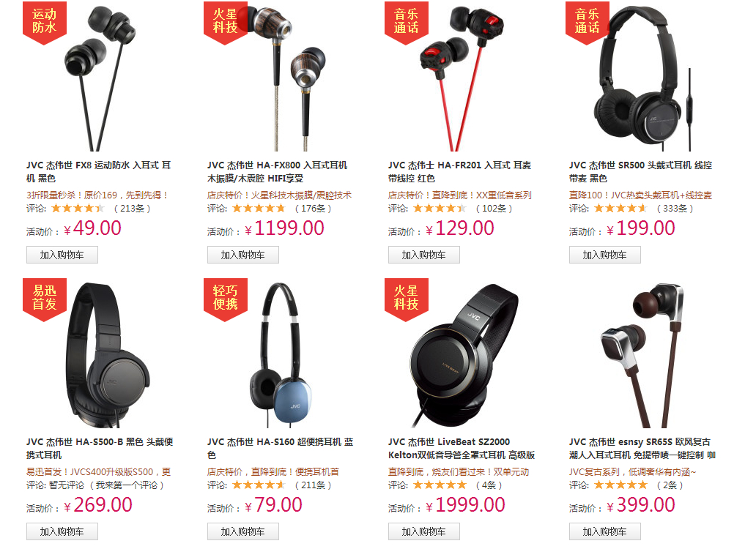View the 213条 reviews of FX8

point(132,209)
